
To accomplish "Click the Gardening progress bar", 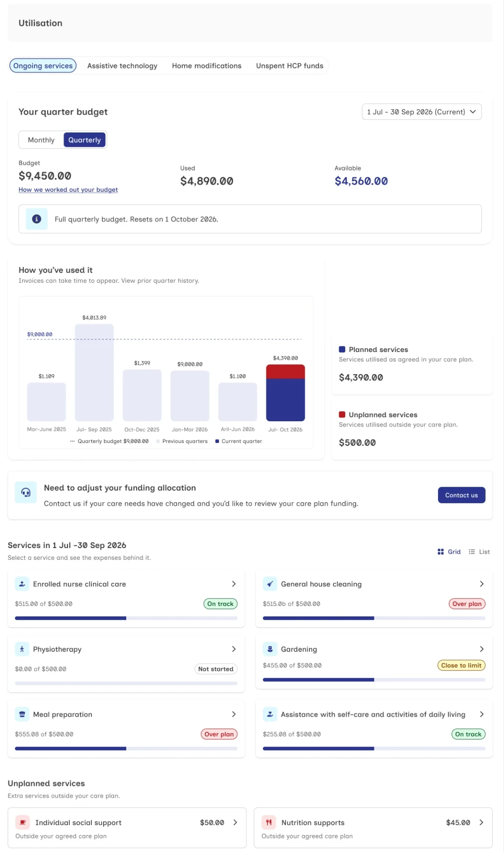I will click(374, 680).
